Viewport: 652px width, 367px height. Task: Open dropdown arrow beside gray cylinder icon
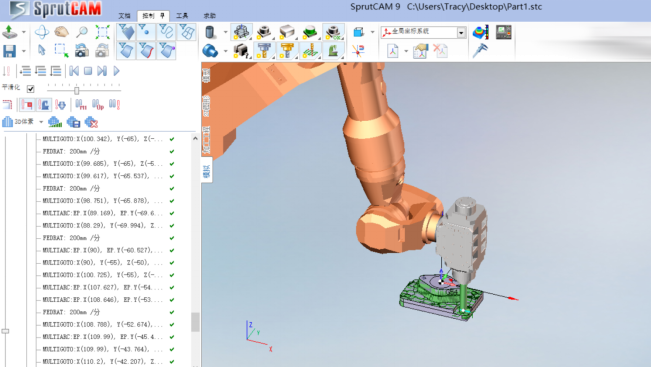[x=225, y=32]
